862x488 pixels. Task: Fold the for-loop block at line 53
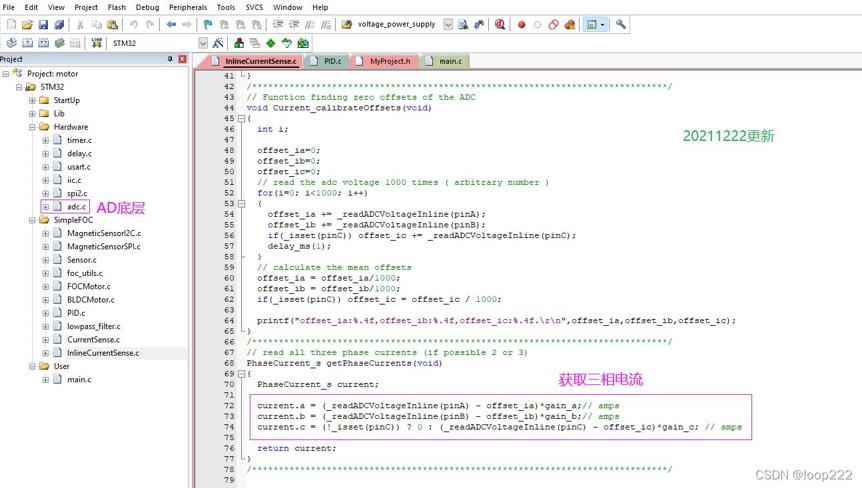(241, 203)
